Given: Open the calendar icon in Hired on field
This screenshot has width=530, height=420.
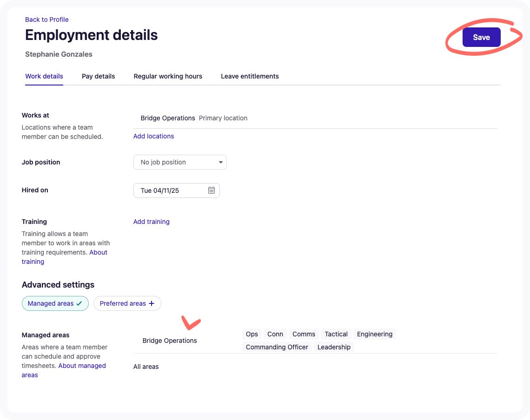Looking at the screenshot, I should [x=212, y=190].
